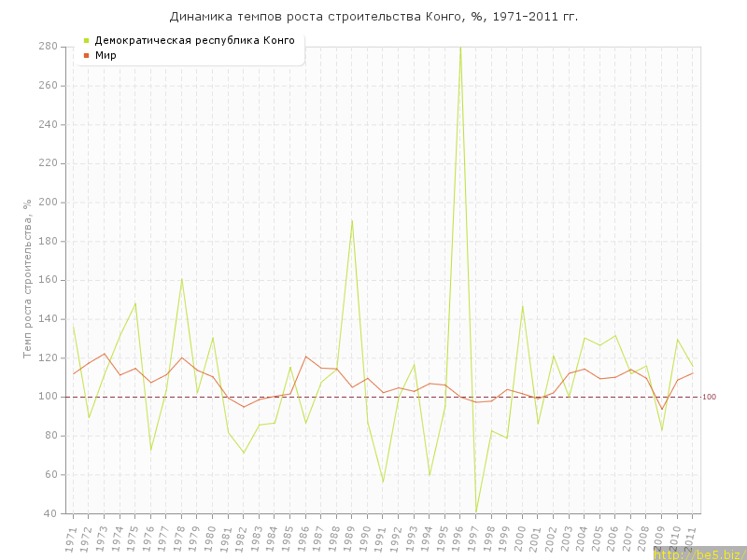Click the chart title about Конго construction
The image size is (747, 560).
point(373,17)
